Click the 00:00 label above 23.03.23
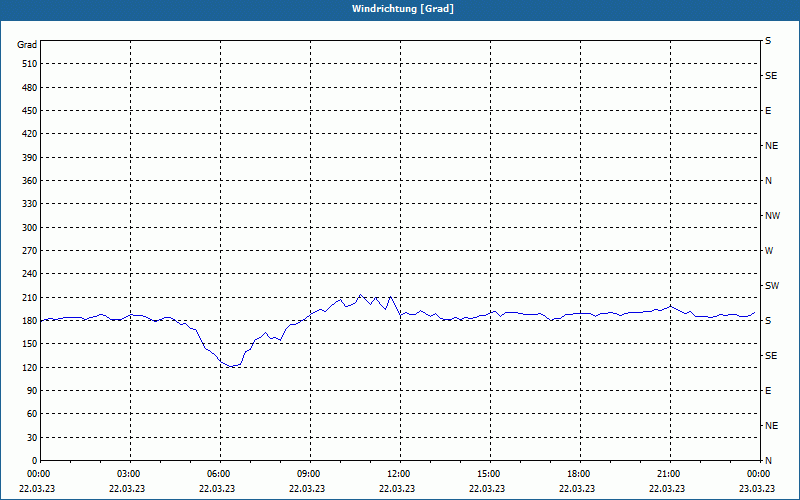This screenshot has width=800, height=500. pyautogui.click(x=759, y=474)
